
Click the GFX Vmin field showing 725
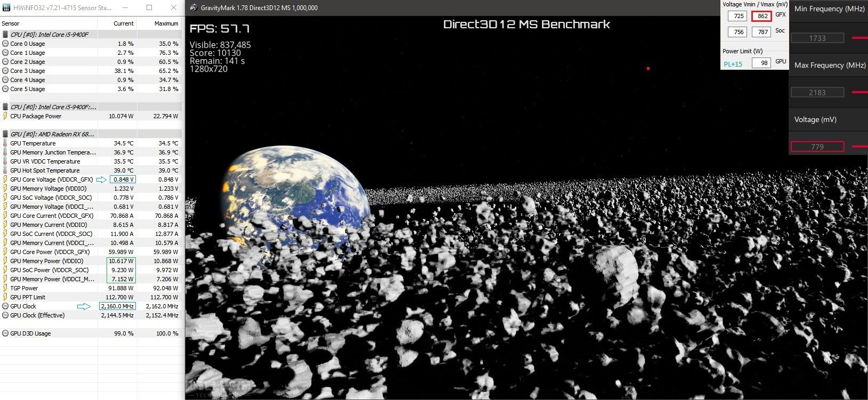pyautogui.click(x=737, y=16)
